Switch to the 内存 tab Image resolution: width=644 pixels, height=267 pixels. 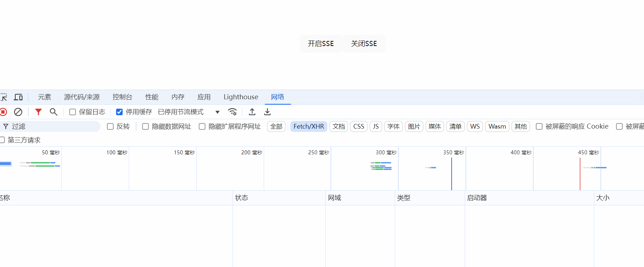tap(178, 97)
